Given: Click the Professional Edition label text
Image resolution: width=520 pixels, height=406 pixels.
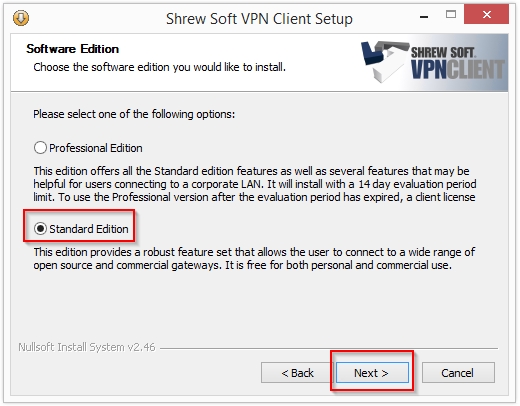Looking at the screenshot, I should tap(96, 148).
